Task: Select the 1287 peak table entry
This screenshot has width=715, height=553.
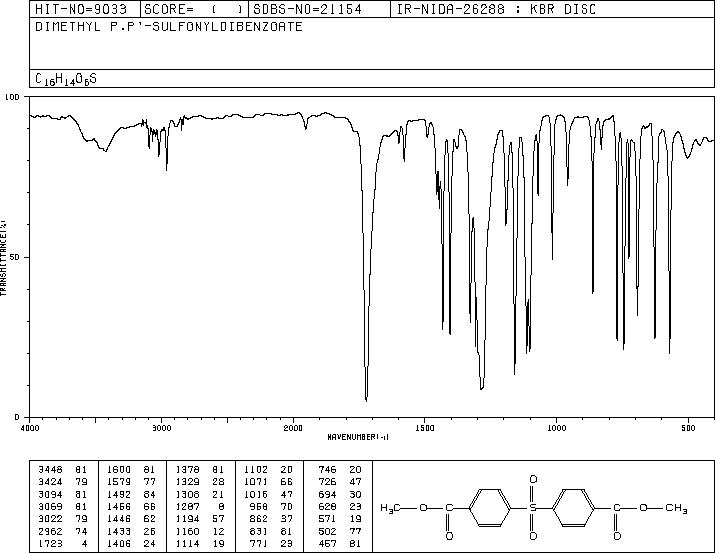Action: tap(200, 506)
